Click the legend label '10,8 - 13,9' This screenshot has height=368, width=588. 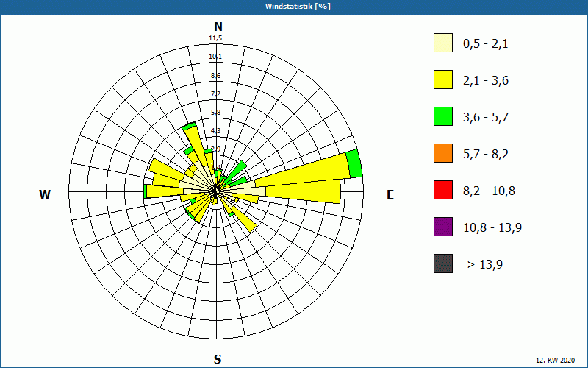coord(492,228)
